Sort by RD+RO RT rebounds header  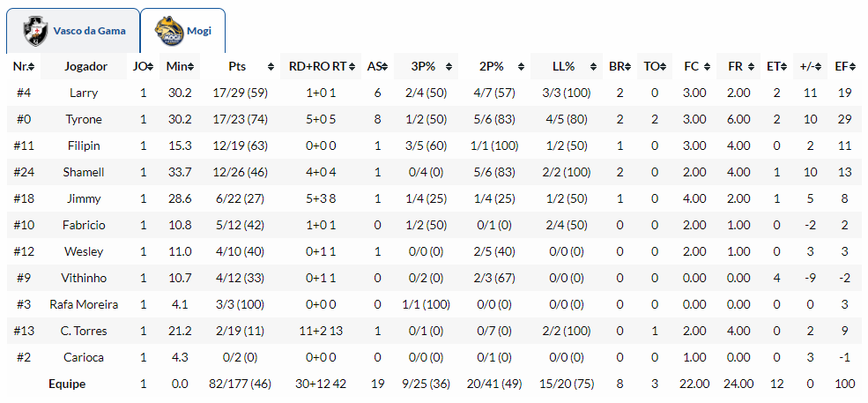point(321,66)
